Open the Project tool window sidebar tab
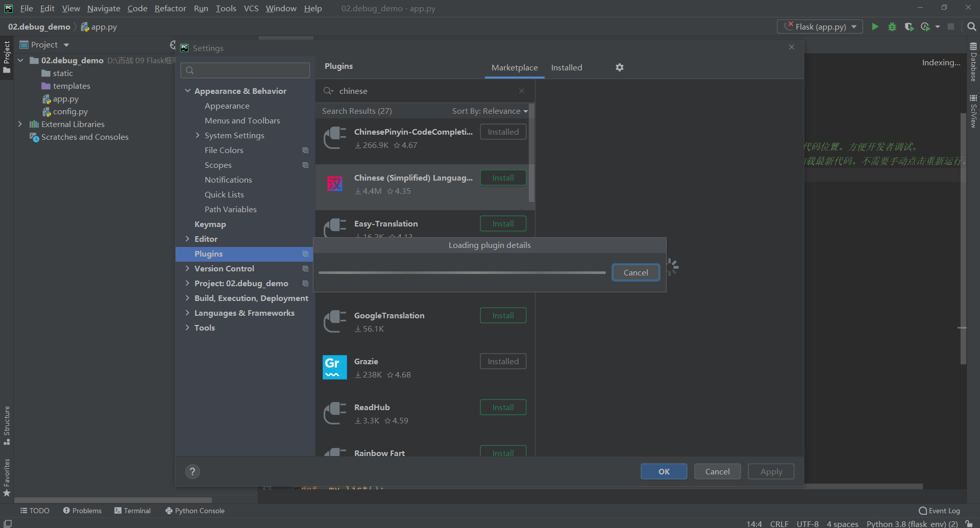Image resolution: width=980 pixels, height=528 pixels. [7, 57]
